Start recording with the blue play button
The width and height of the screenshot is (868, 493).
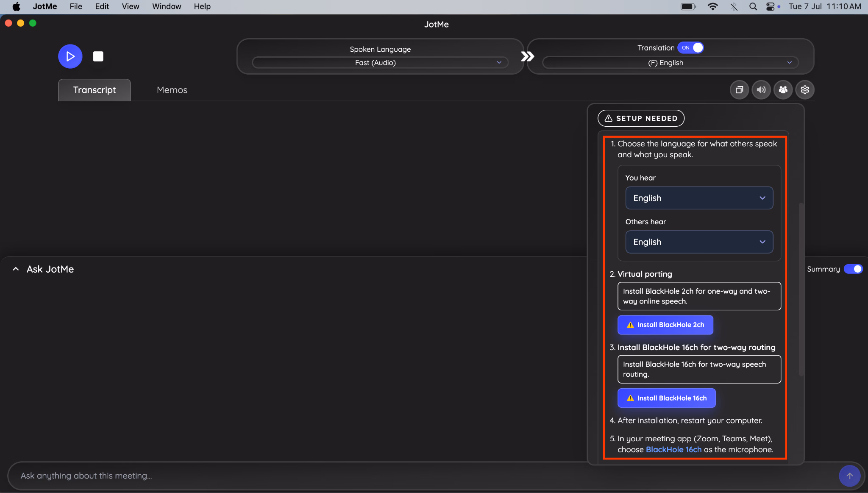click(x=70, y=56)
